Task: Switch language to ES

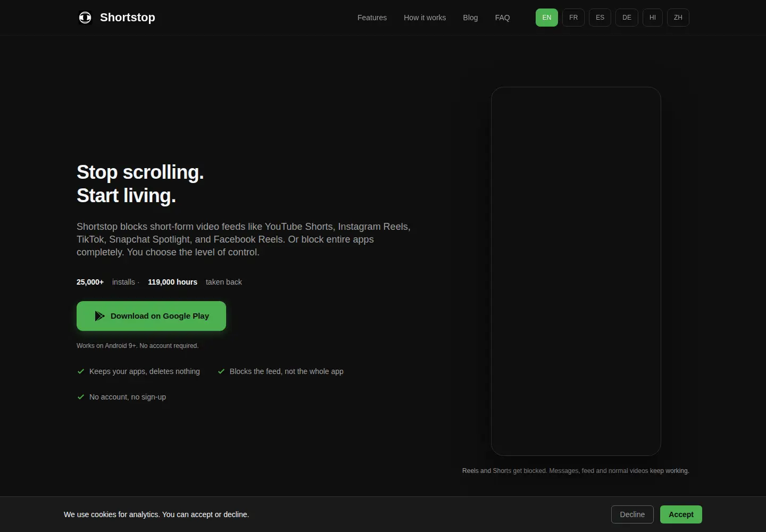Action: tap(600, 18)
